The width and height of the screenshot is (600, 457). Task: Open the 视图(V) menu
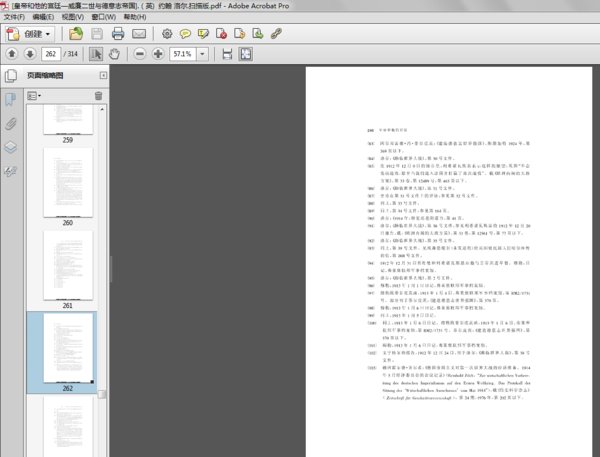(x=73, y=17)
